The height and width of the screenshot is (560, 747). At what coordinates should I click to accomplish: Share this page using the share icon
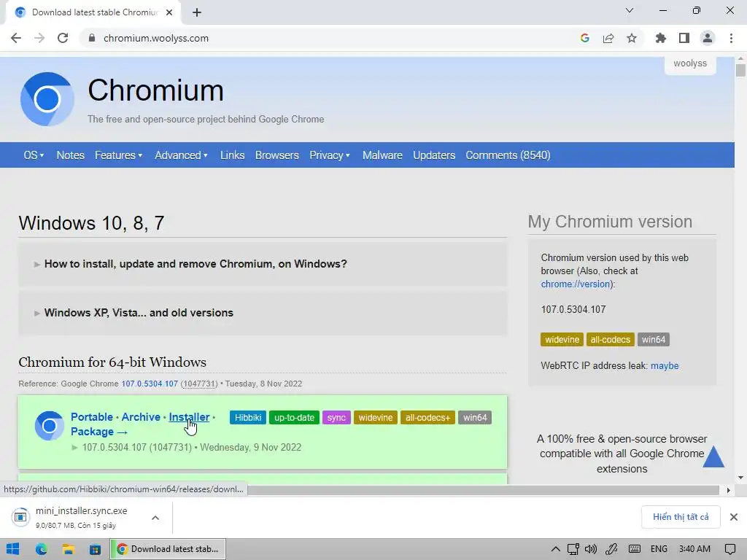608,38
